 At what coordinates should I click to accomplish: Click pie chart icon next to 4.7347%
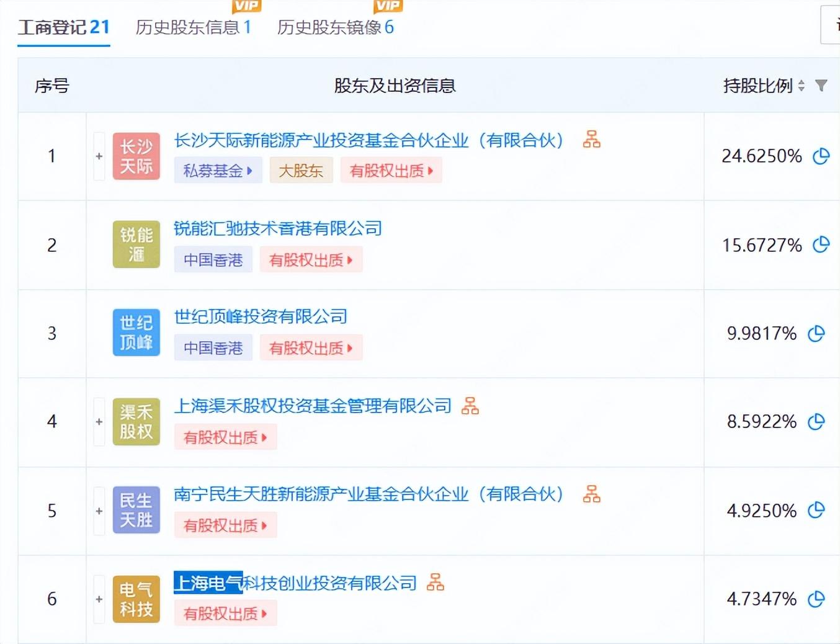pyautogui.click(x=816, y=599)
